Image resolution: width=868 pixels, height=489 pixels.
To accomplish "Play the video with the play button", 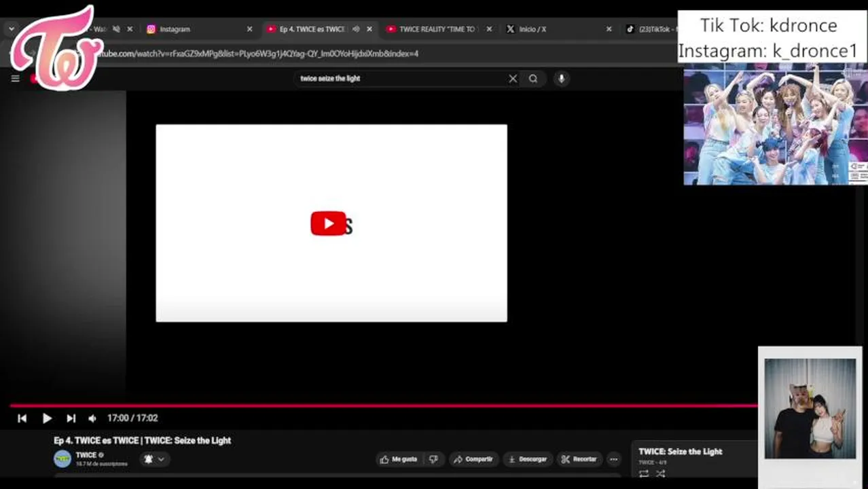I will pos(47,418).
